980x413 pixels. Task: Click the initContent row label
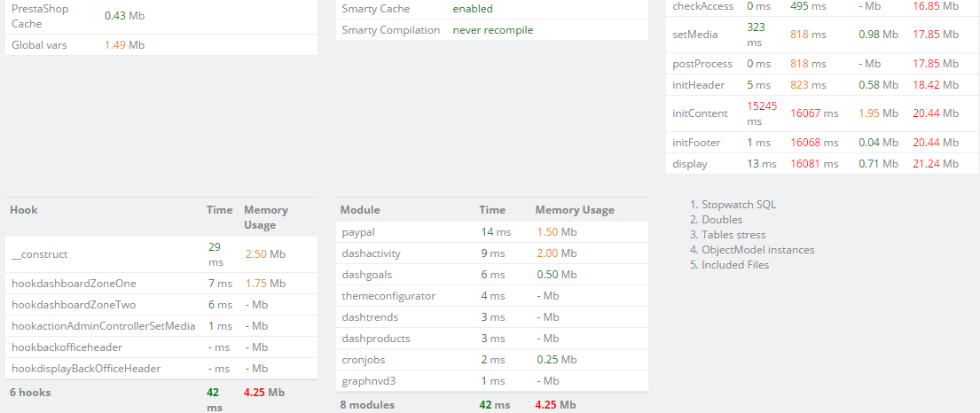point(700,113)
